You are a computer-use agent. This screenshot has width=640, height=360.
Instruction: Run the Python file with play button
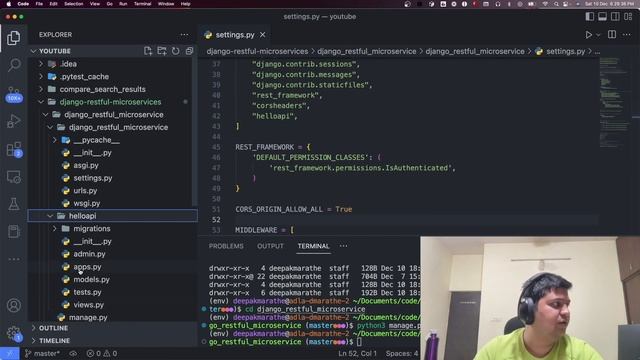588,35
